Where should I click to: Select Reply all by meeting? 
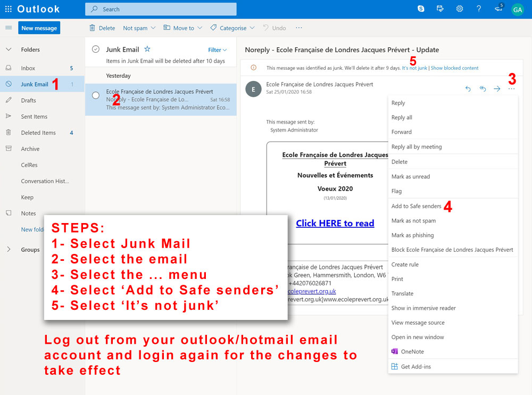point(453,147)
